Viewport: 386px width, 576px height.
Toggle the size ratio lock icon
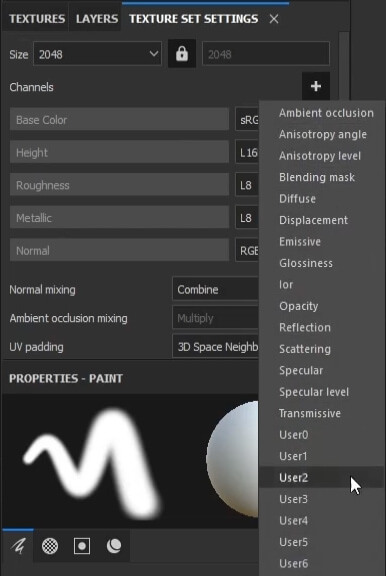[182, 54]
